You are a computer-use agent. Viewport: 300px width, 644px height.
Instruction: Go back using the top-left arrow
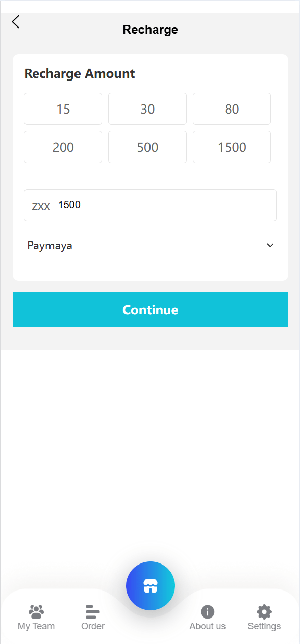(16, 22)
